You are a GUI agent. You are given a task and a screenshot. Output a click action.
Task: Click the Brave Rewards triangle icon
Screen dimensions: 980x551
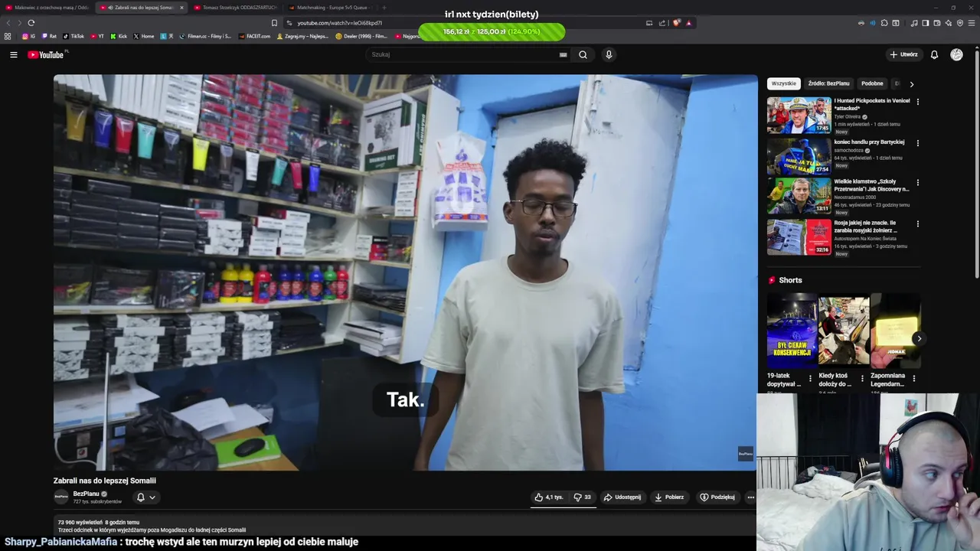click(688, 23)
